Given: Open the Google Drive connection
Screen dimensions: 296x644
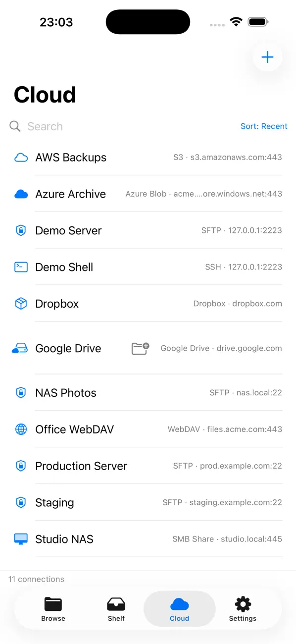Looking at the screenshot, I should coord(148,348).
